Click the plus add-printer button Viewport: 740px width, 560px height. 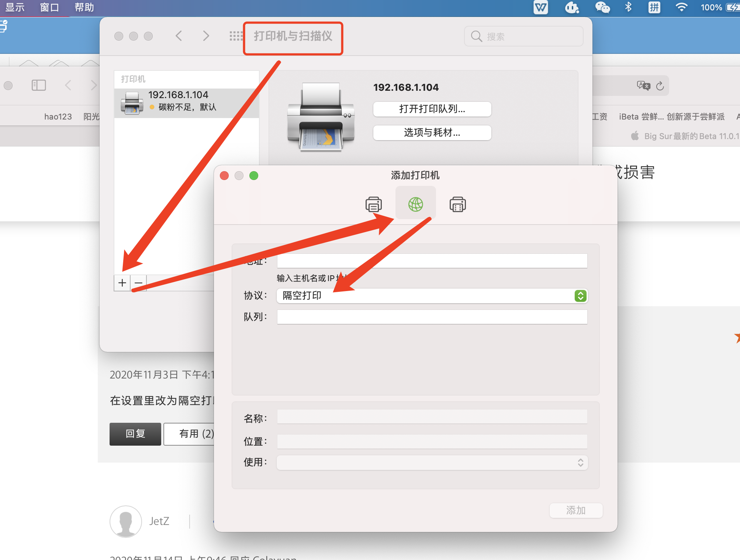click(122, 283)
